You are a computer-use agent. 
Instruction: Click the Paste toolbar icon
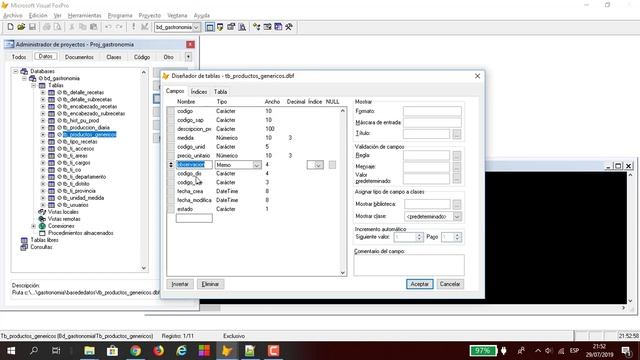pyautogui.click(x=93, y=27)
